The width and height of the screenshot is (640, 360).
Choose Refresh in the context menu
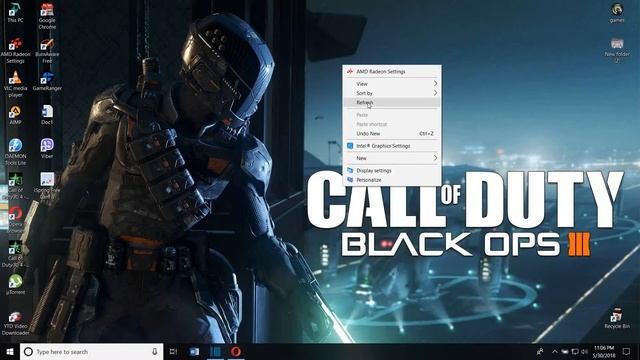point(392,102)
